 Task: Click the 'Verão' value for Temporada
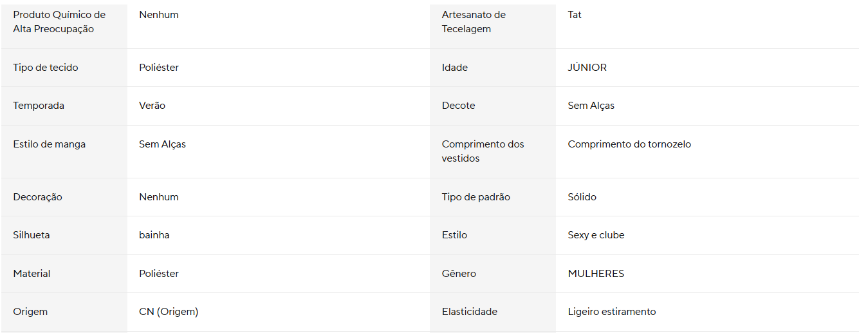pos(152,106)
